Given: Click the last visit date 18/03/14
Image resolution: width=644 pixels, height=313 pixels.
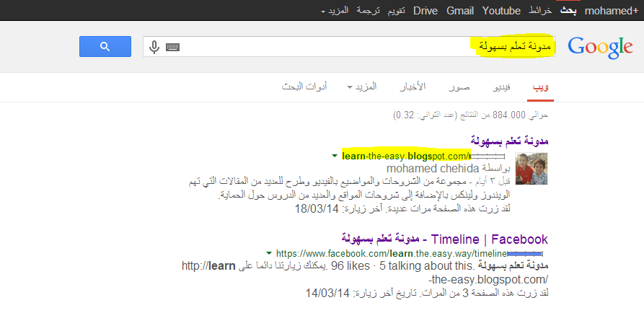Looking at the screenshot, I should point(317,208).
